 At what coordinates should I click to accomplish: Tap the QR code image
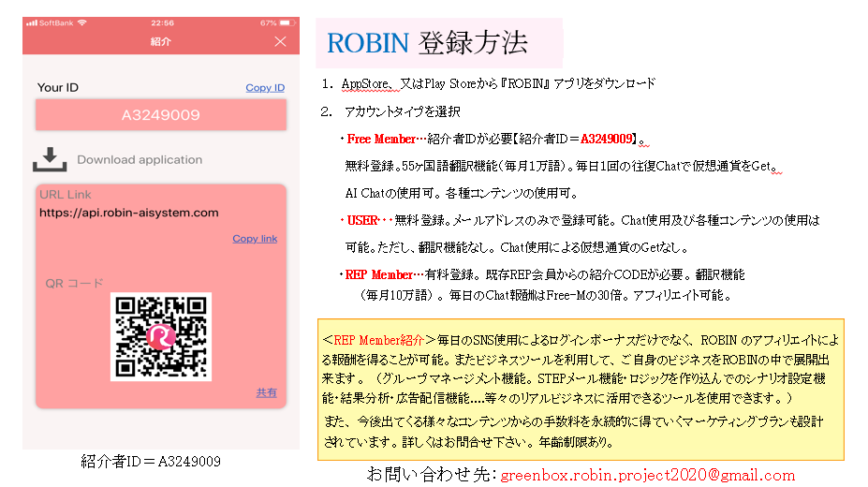click(x=161, y=336)
